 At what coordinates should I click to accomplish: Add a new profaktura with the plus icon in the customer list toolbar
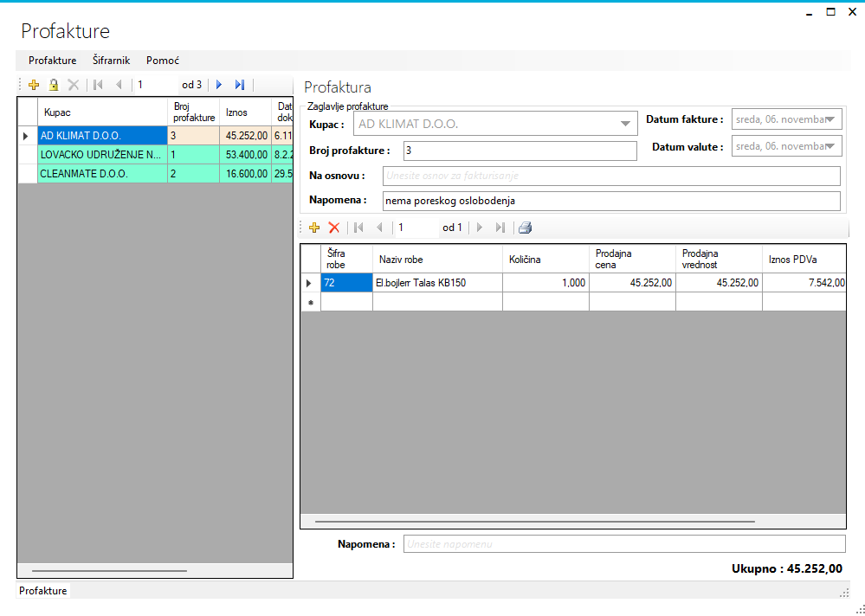[35, 85]
